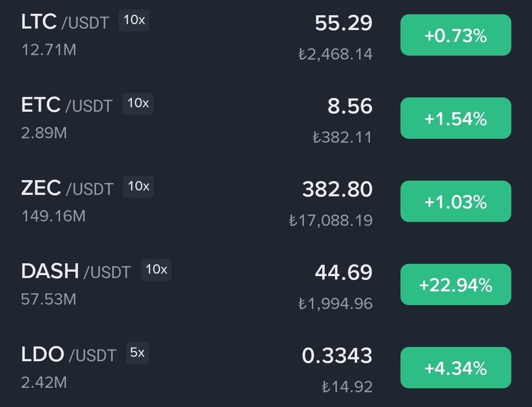Click the 10x leverage badge beside DASH
This screenshot has height=407, width=532.
[156, 270]
